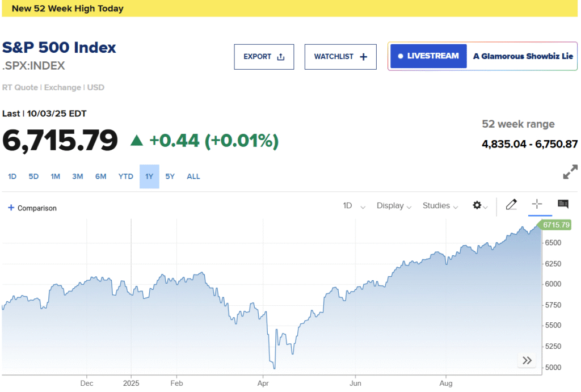This screenshot has height=392, width=581.
Task: Open the LIVESTREAM button
Action: click(428, 56)
